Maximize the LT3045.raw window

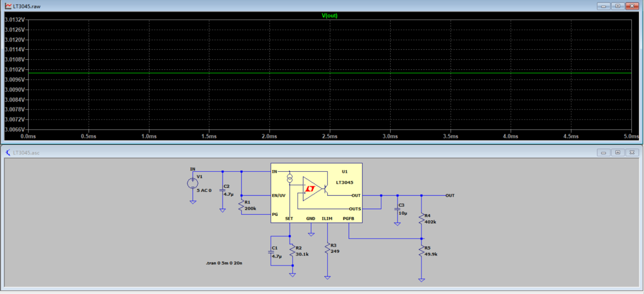618,5
